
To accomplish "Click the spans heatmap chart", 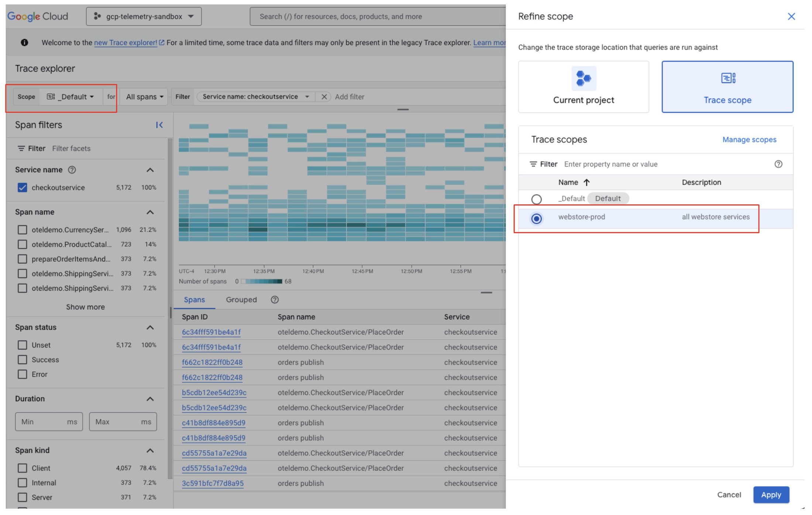I will click(342, 183).
